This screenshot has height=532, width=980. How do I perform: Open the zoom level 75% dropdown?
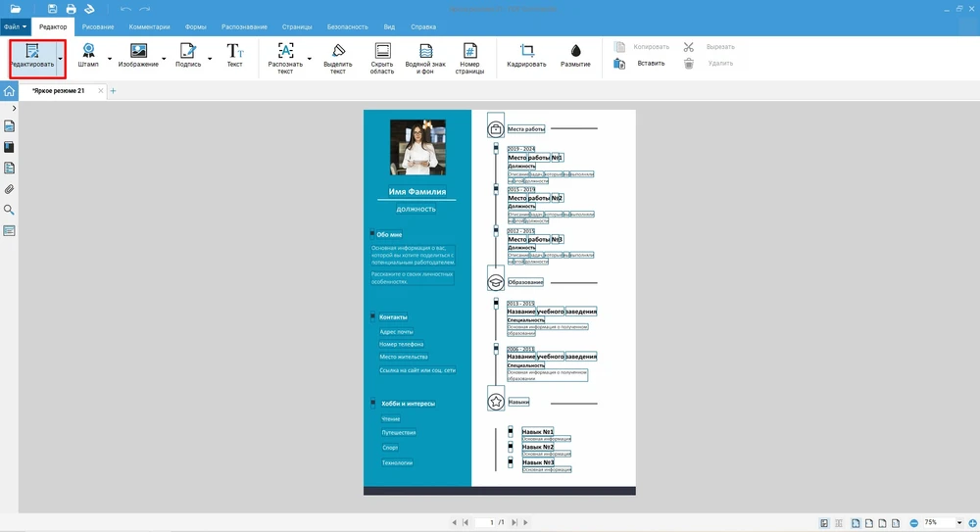(958, 522)
